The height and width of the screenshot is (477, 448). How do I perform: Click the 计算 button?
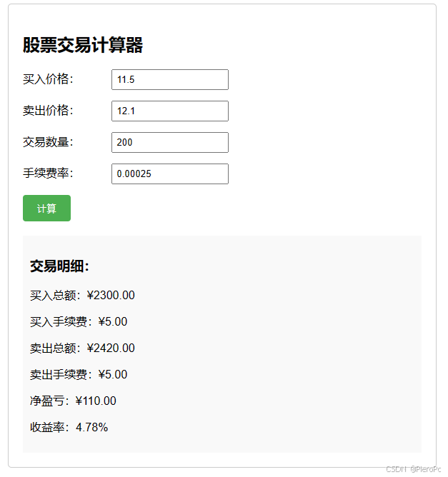point(46,209)
